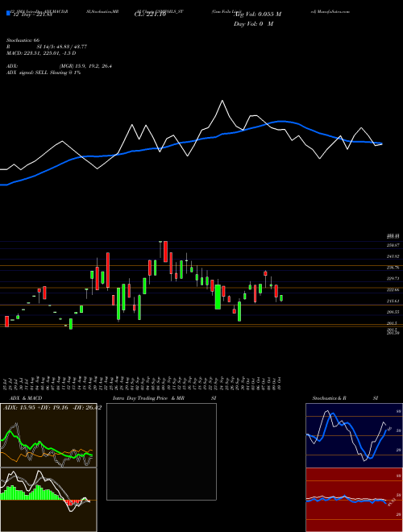The width and height of the screenshot is (403, 532).
Task: Click the highest peak of the white price line
Action: tap(222, 101)
